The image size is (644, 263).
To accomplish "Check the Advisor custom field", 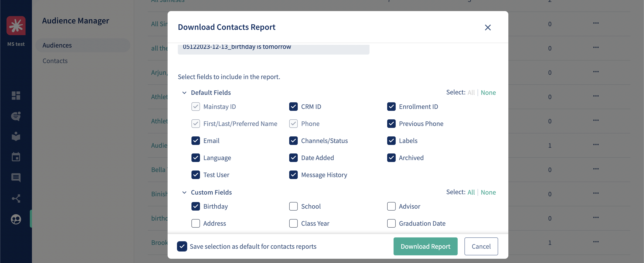I will click(391, 206).
